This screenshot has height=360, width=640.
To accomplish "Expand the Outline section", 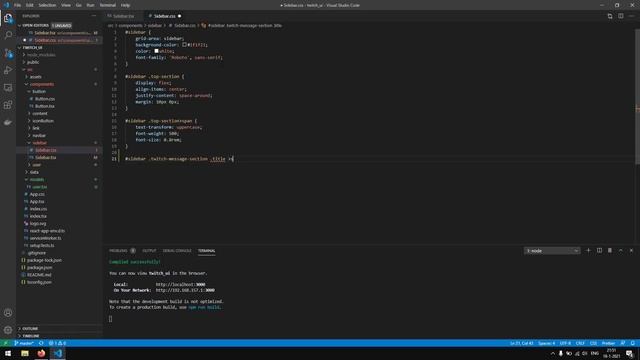I will click(x=30, y=329).
